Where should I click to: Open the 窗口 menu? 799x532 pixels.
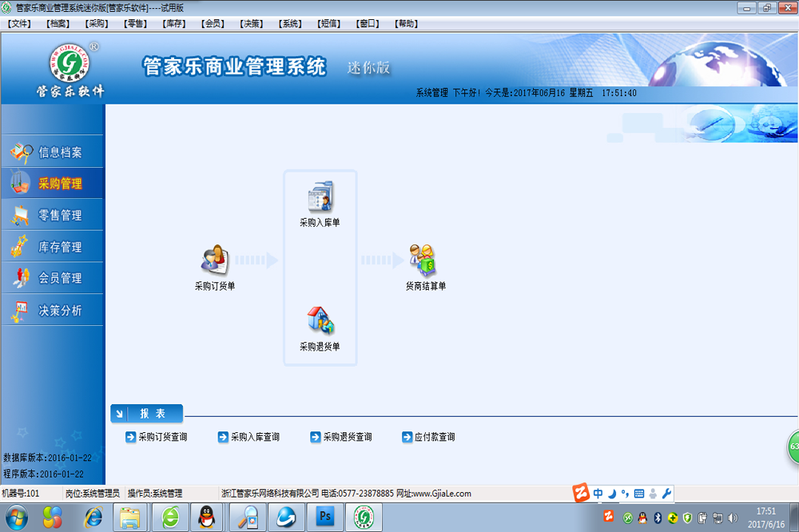[368, 23]
